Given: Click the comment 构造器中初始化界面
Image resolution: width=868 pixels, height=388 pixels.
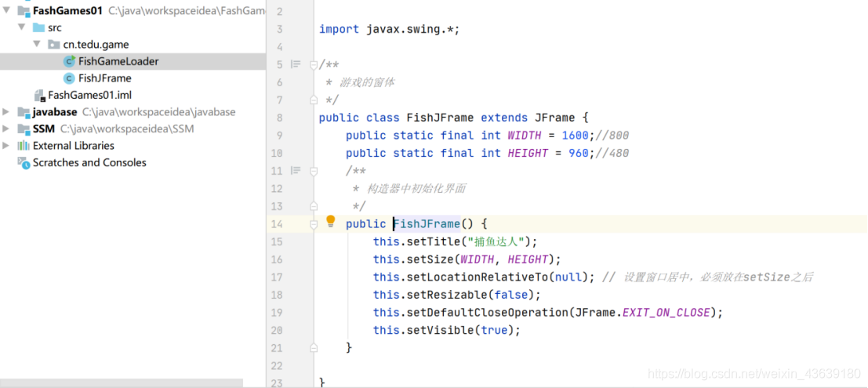Looking at the screenshot, I should click(x=416, y=189).
